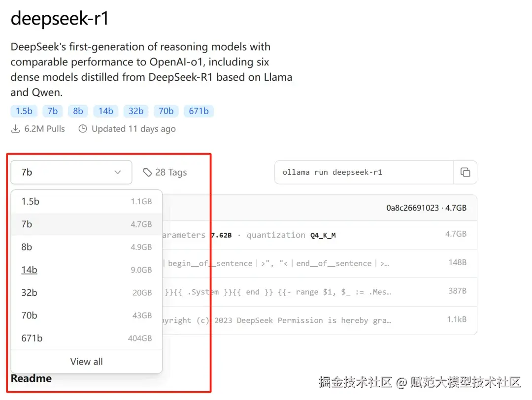Pick the 8b 4.9GB dropdown entry
532x400 pixels.
point(87,247)
